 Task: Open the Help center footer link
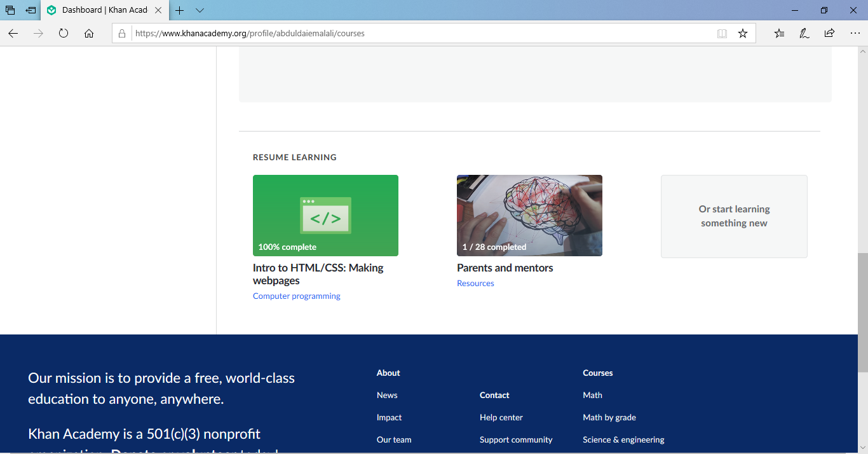(501, 417)
